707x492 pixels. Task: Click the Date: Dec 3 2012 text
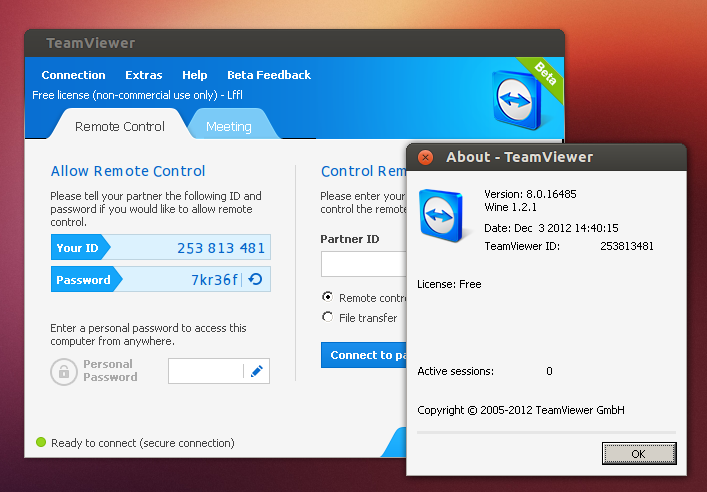click(x=551, y=228)
